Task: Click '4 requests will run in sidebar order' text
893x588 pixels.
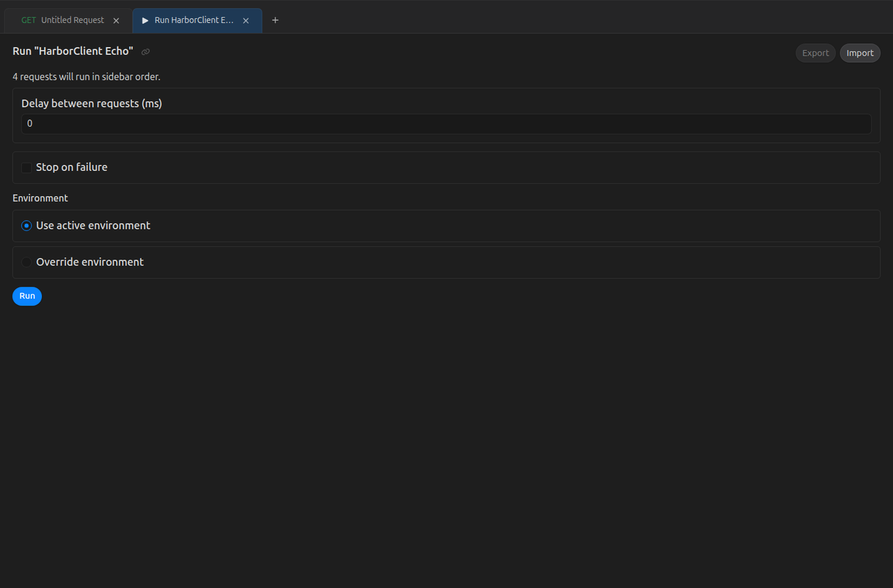Action: pyautogui.click(x=87, y=77)
